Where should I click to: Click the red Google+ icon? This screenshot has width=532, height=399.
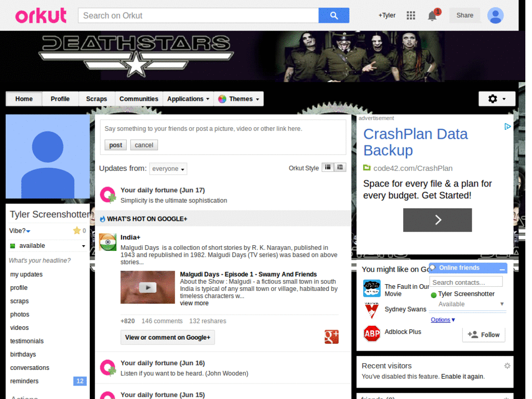tap(331, 337)
